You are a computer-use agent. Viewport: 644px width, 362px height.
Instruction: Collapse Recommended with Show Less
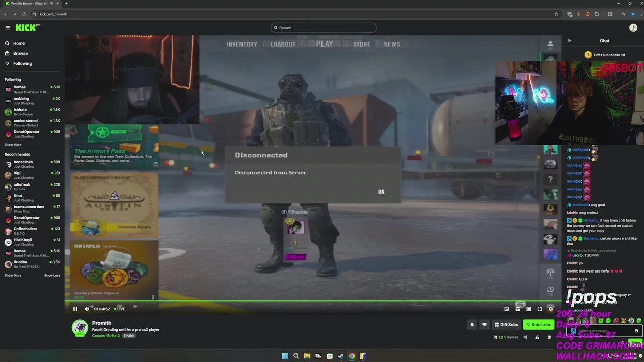(52, 275)
